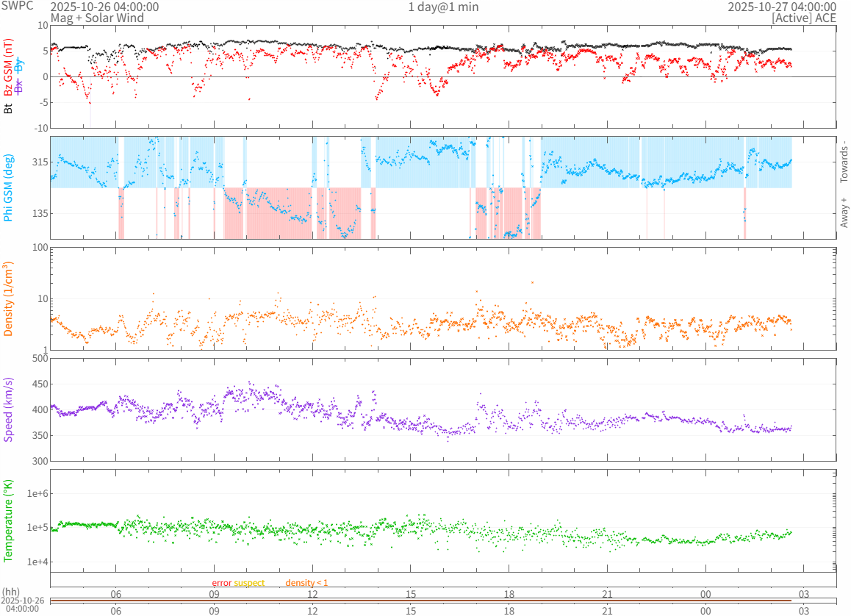
Task: Click the 'Towards -' sector label
Action: point(844,162)
